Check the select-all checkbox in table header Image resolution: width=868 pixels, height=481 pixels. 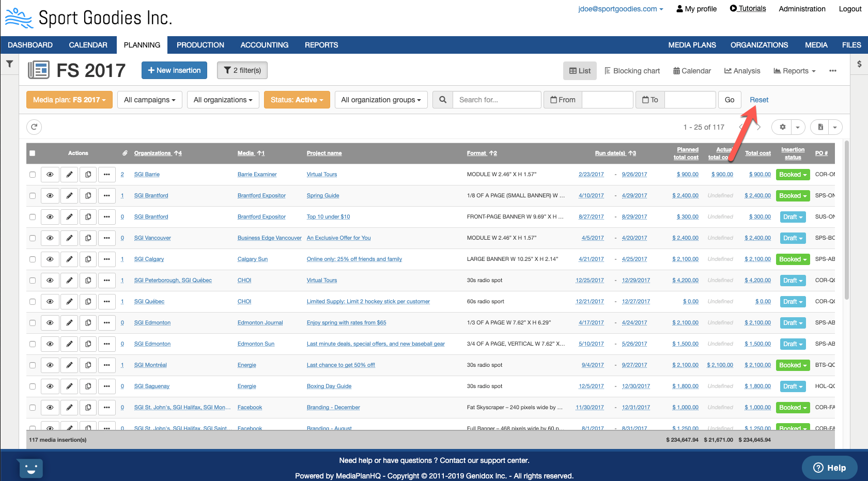33,153
